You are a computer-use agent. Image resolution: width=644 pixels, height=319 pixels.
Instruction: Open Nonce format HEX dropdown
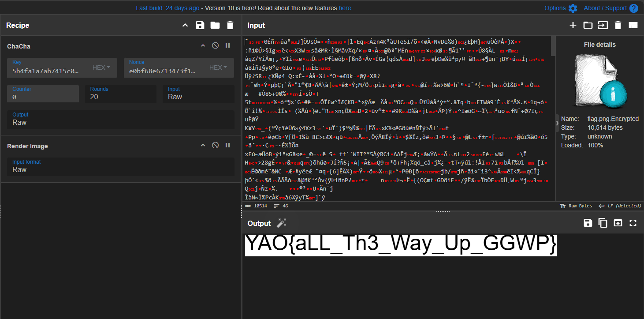click(x=218, y=68)
